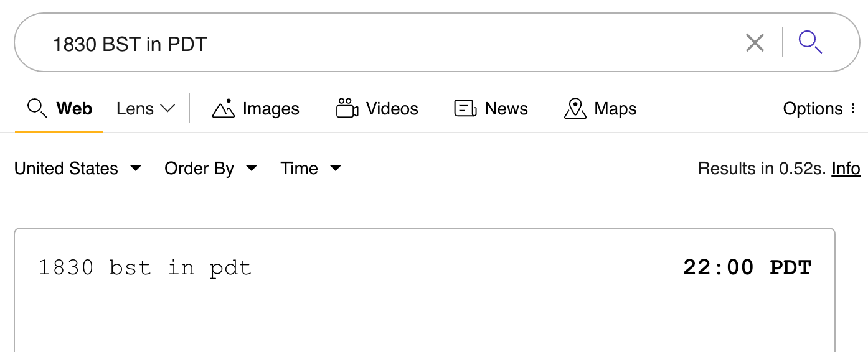The width and height of the screenshot is (868, 352).
Task: Click the News newspaper icon
Action: click(x=465, y=109)
